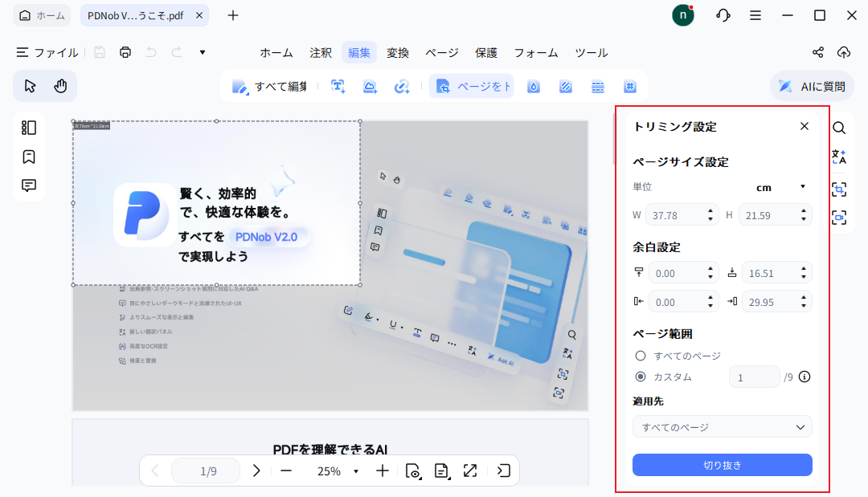
Task: Open the 変換 tab
Action: click(x=398, y=53)
